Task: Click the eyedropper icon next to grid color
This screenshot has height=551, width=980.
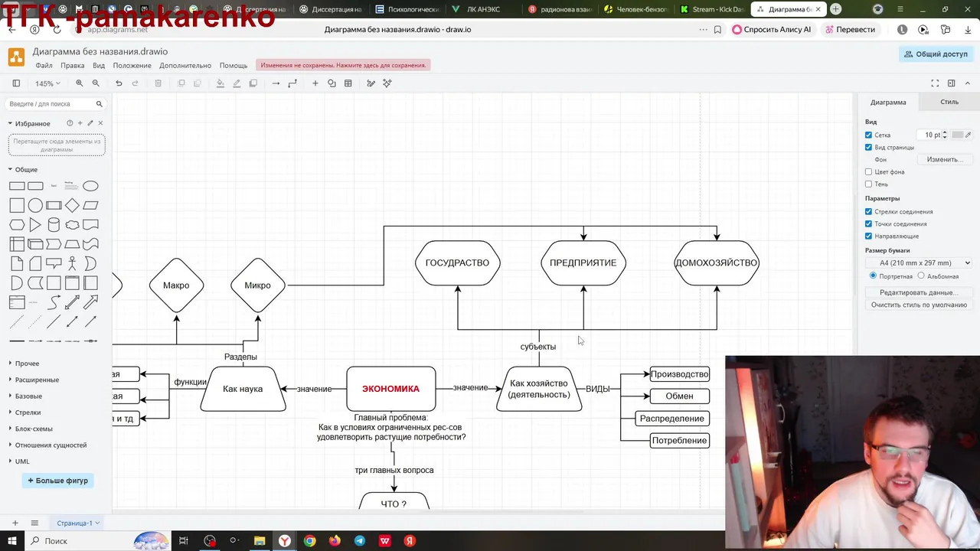Action: click(x=969, y=135)
